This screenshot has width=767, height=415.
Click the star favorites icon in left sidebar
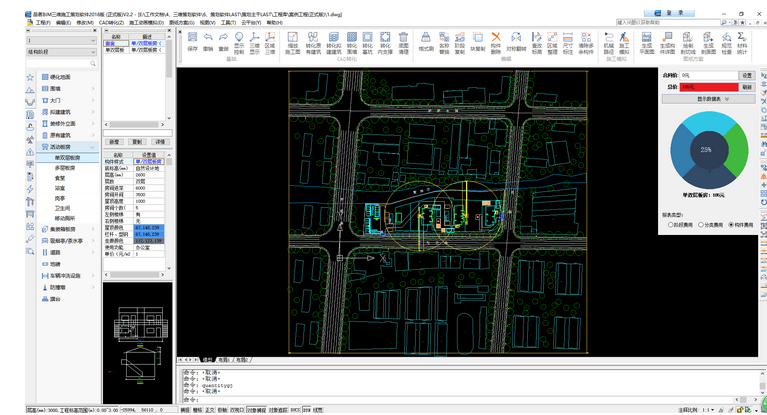(x=30, y=77)
